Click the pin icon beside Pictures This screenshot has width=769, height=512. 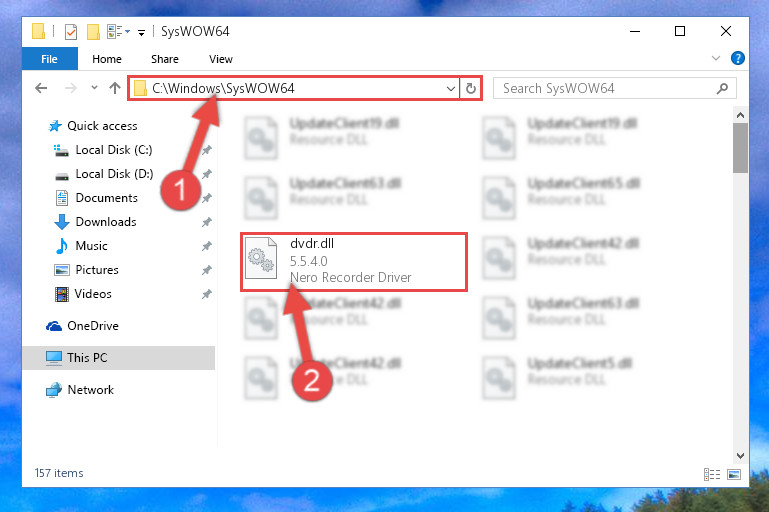pos(207,270)
